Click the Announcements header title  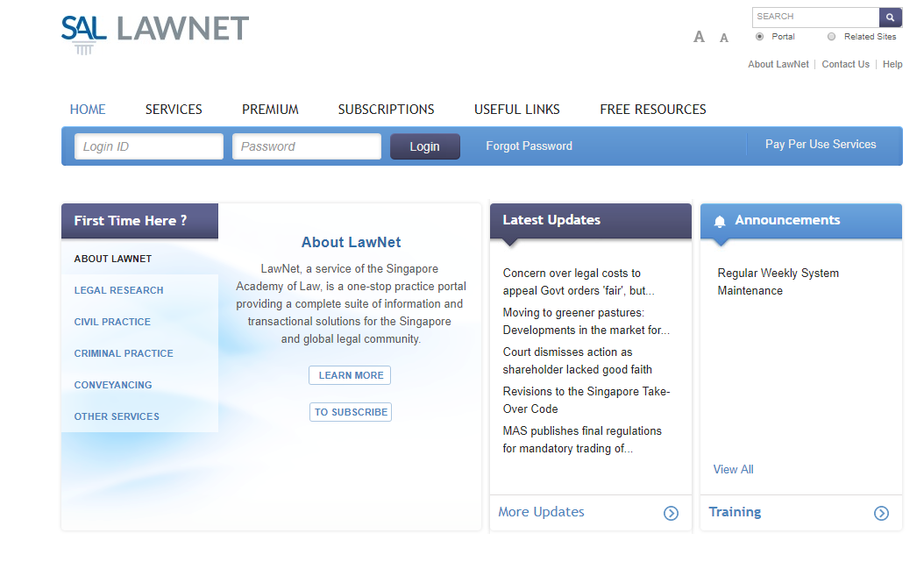tap(787, 220)
